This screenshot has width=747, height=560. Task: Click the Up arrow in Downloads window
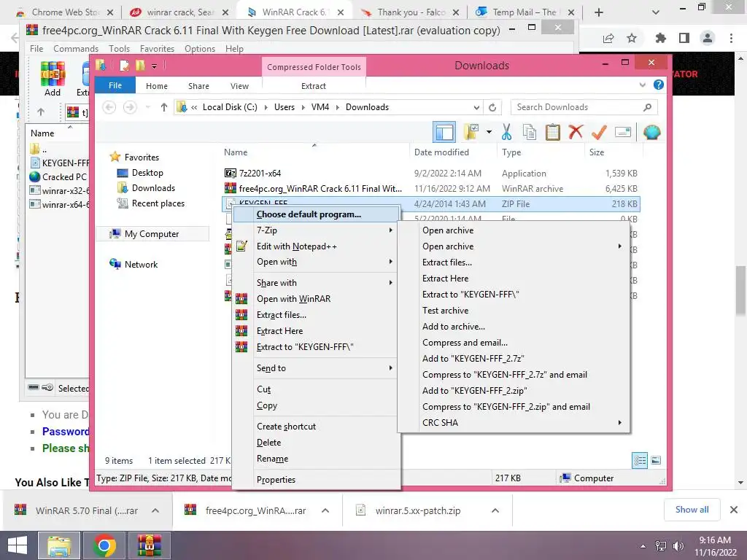[x=164, y=107]
